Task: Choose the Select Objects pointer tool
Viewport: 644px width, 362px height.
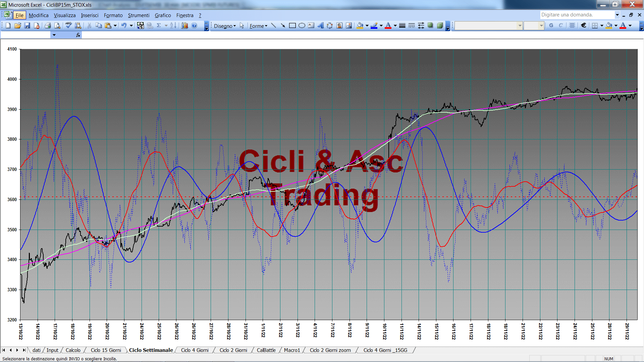Action: tap(242, 25)
